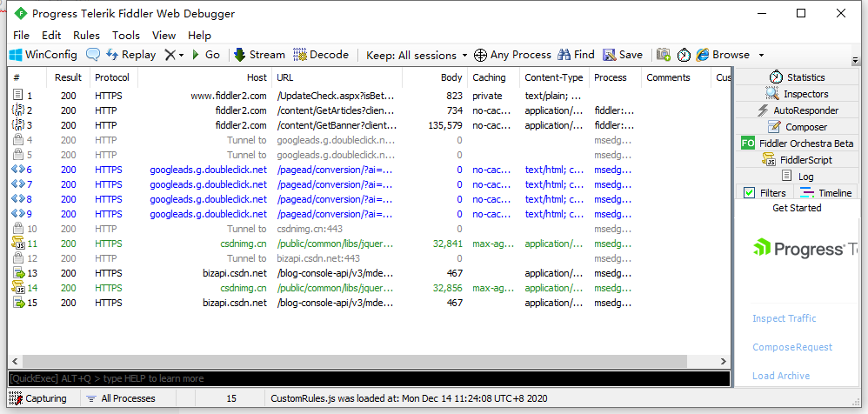
Task: Click the Remove sessions X icon
Action: coord(170,55)
